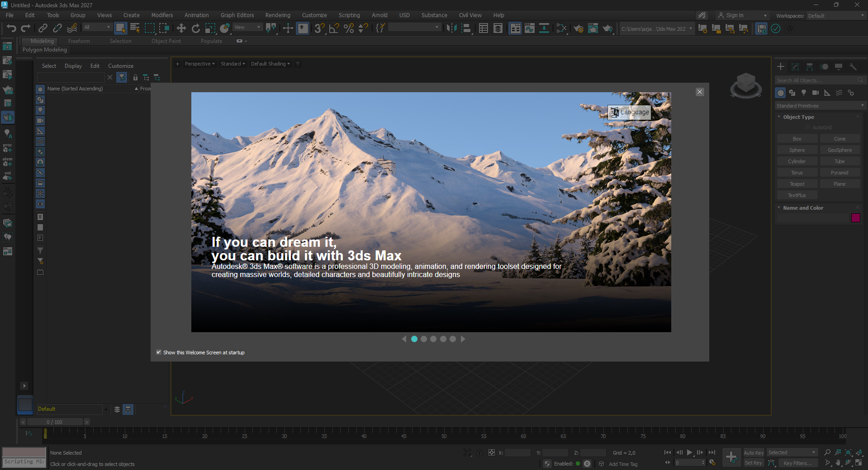Screen dimensions: 868x470
Task: Open the Graph Editors menu
Action: [x=237, y=15]
